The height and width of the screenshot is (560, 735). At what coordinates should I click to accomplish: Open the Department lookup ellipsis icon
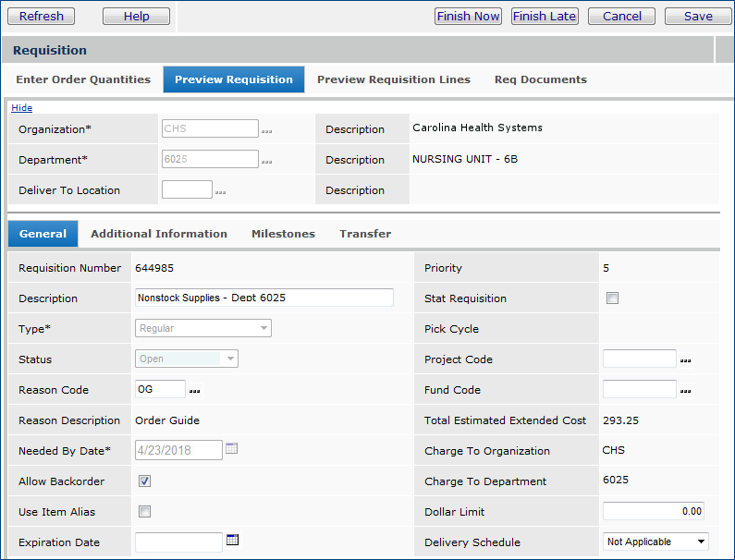pos(266,162)
